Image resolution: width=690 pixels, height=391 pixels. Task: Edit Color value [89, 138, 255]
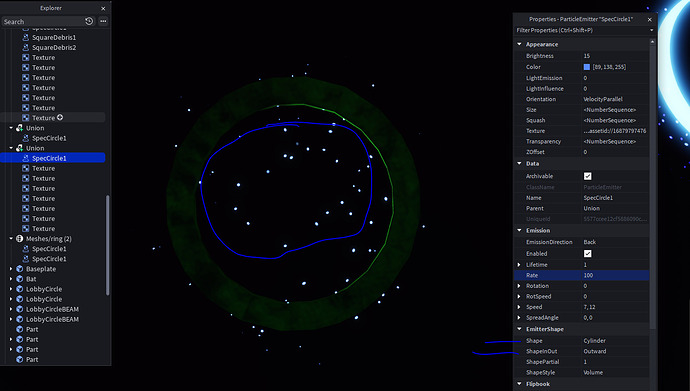pyautogui.click(x=609, y=67)
